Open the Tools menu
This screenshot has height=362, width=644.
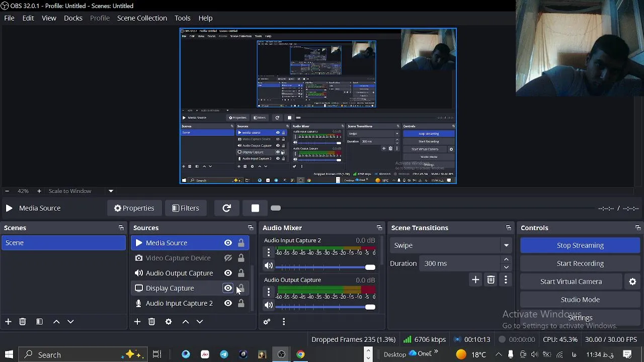pyautogui.click(x=182, y=18)
